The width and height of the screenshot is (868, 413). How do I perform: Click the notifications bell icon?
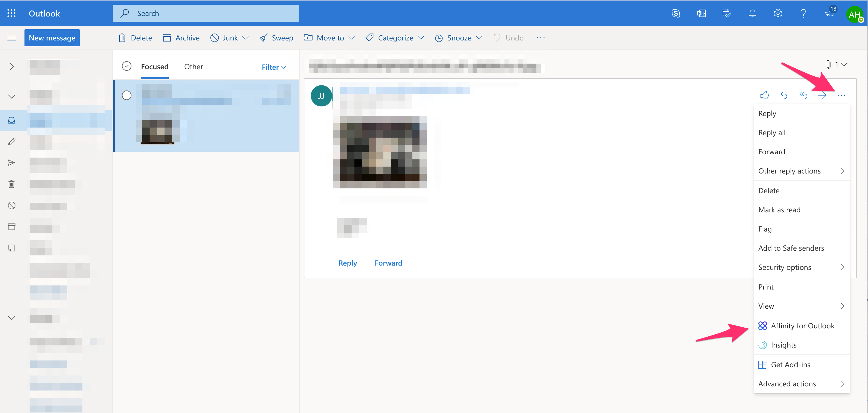[752, 13]
